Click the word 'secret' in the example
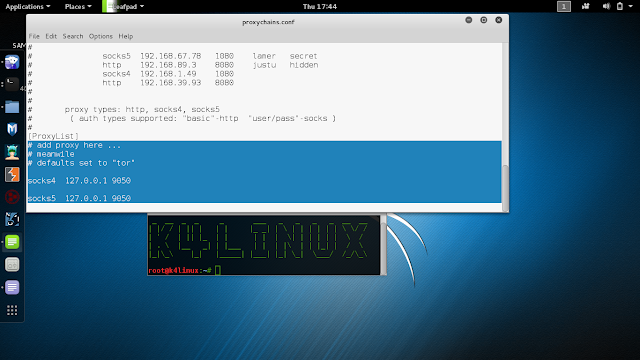Screen dimensions: 640x360 [x=303, y=56]
